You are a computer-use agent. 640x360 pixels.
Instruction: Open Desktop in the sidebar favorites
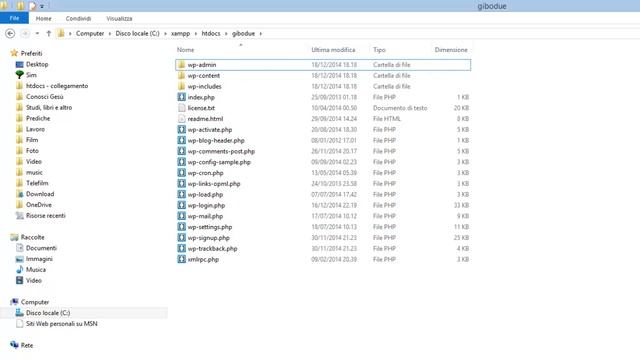(x=37, y=64)
